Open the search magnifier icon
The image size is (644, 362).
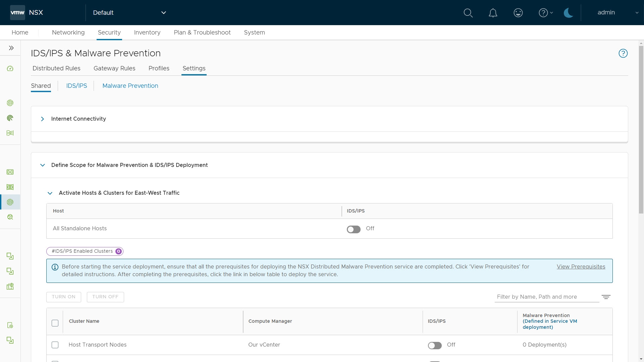468,13
